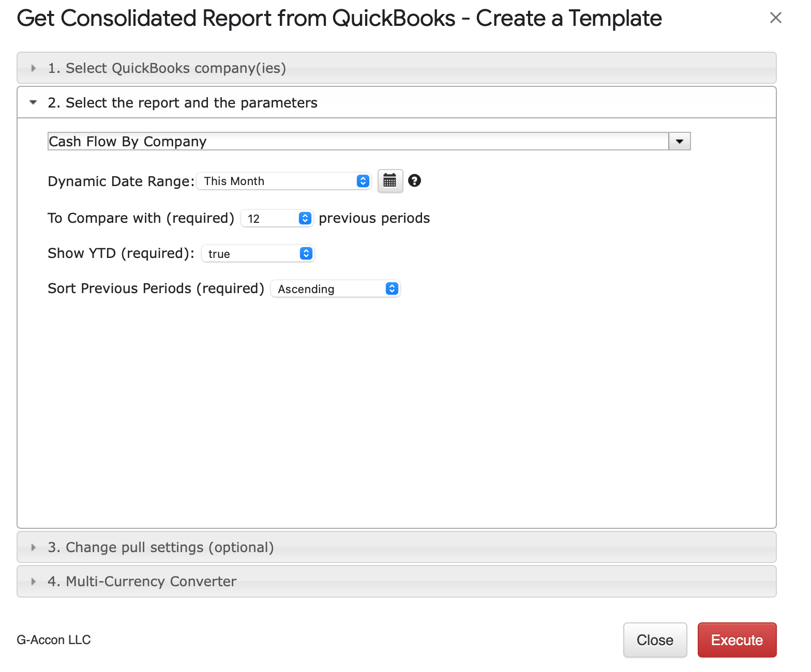Image resolution: width=811 pixels, height=672 pixels.
Task: Click the Dynamic Date Range label
Action: pyautogui.click(x=121, y=181)
